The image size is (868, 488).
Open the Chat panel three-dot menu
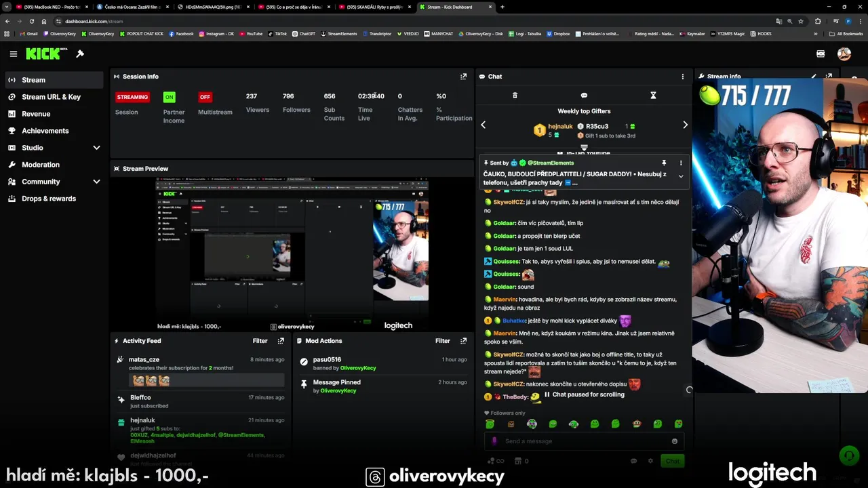click(x=683, y=77)
